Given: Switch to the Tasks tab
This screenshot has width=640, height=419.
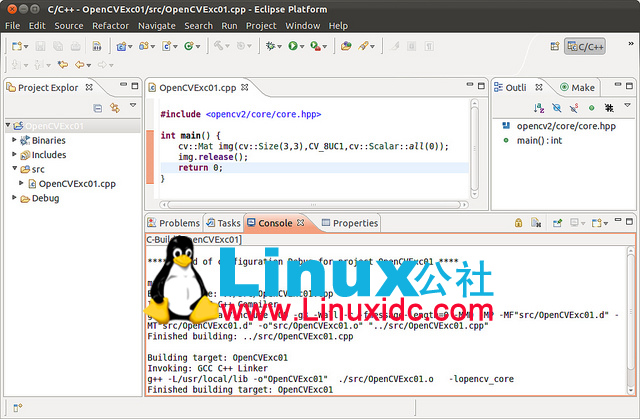Looking at the screenshot, I should (x=223, y=223).
